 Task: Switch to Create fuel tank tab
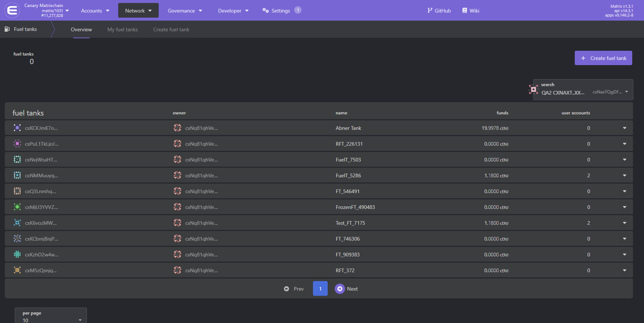tap(171, 29)
